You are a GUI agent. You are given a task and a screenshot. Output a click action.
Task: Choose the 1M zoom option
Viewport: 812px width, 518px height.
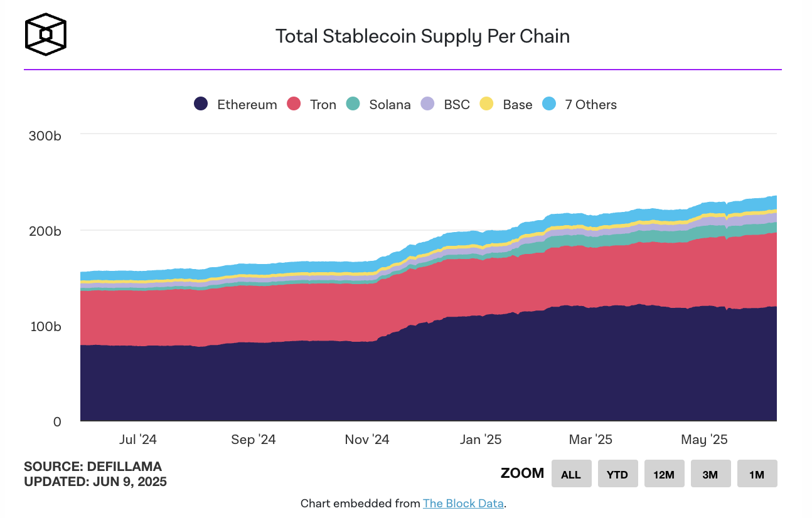(757, 474)
